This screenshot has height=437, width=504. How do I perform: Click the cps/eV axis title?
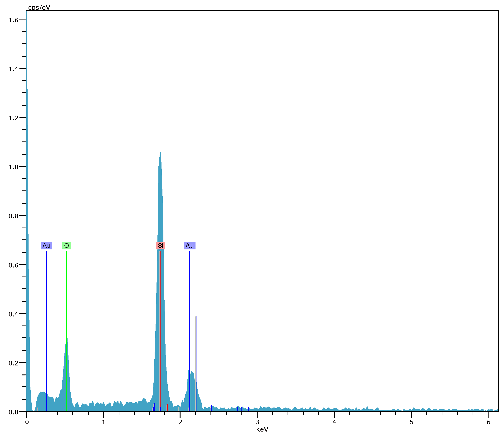39,8
